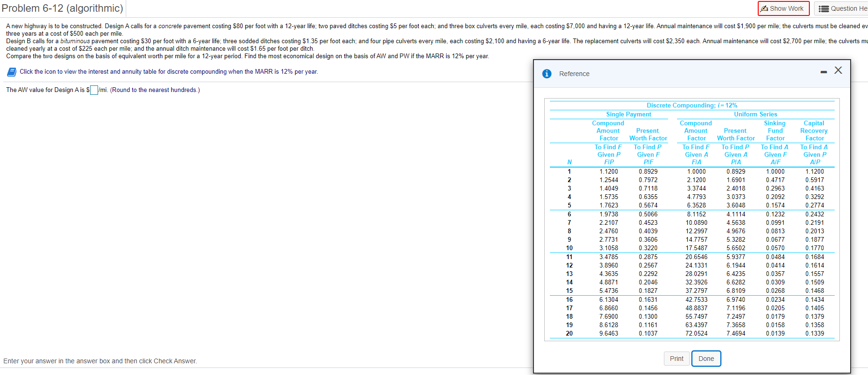Click the P/F column label
868x375 pixels.
pos(648,162)
